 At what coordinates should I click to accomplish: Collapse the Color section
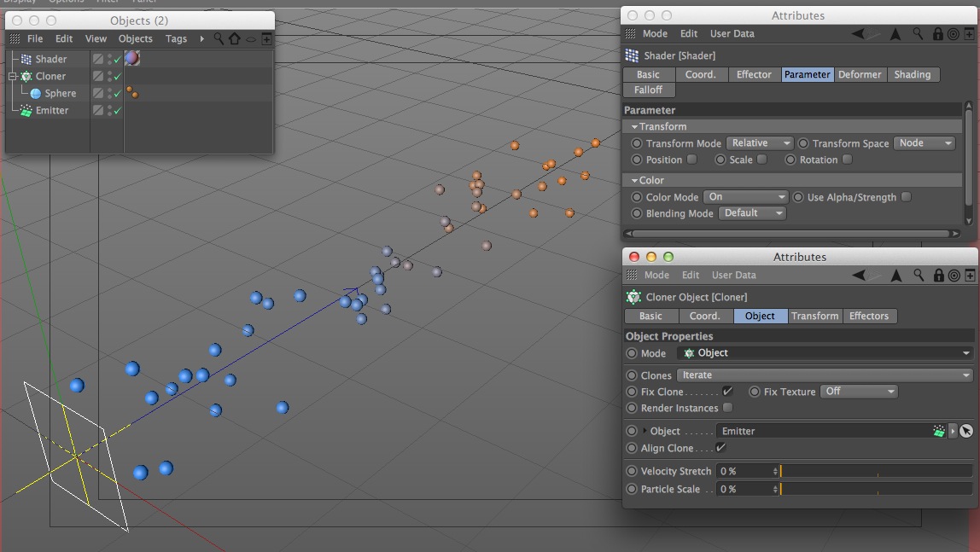click(x=634, y=181)
